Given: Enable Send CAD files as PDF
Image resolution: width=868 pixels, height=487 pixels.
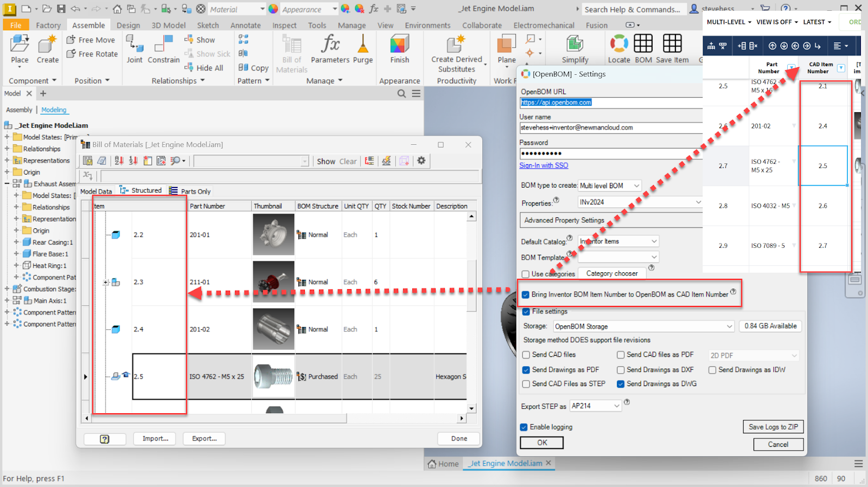Looking at the screenshot, I should coord(621,355).
